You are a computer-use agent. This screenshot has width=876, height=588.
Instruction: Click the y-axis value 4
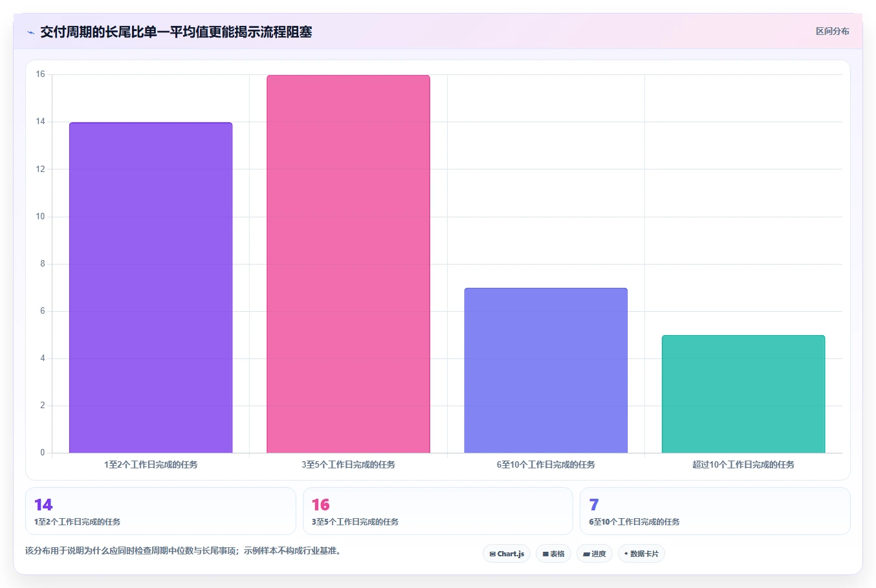pos(43,358)
